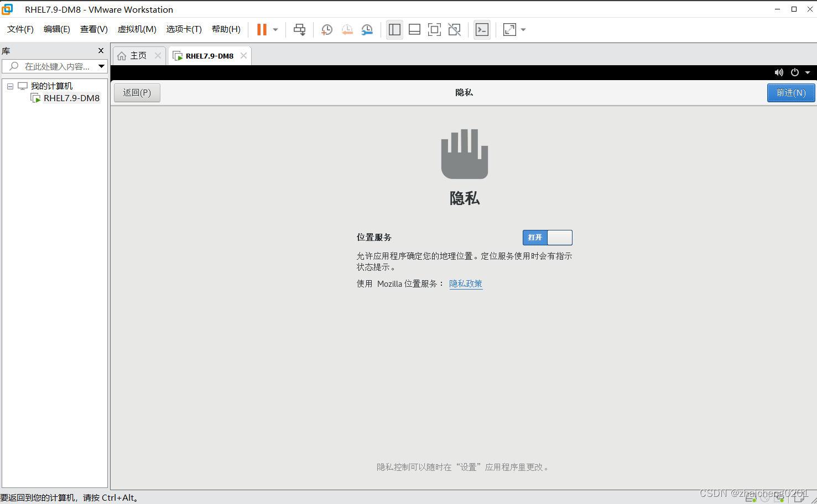Toggle the 位置服务 location switch
Screen dimensions: 817x504
pyautogui.click(x=548, y=238)
